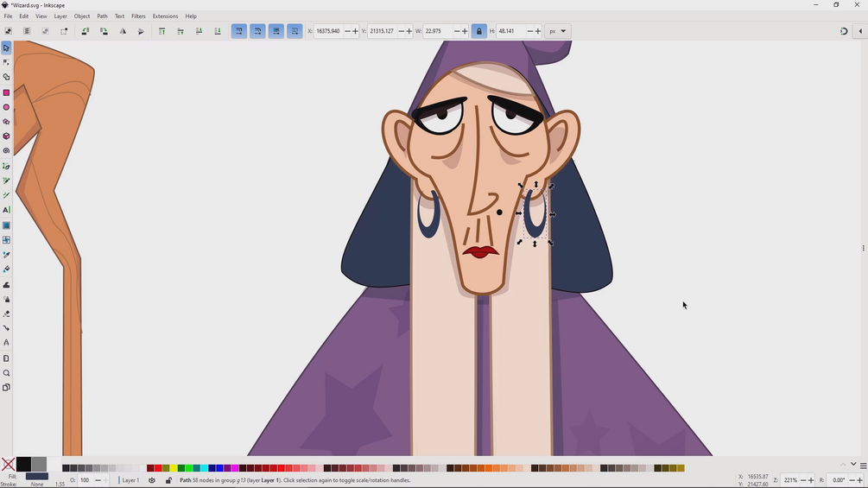868x488 pixels.
Task: Select the Text tool
Action: tap(6, 210)
